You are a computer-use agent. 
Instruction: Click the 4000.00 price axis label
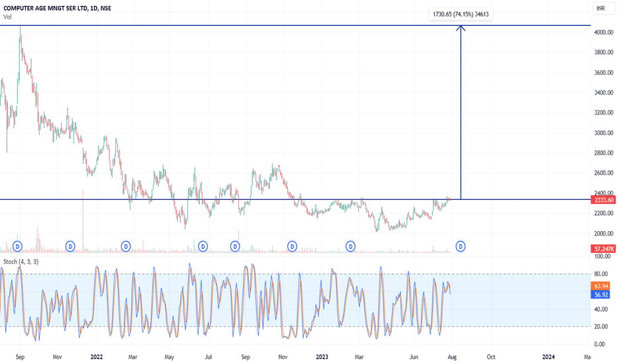tap(604, 32)
